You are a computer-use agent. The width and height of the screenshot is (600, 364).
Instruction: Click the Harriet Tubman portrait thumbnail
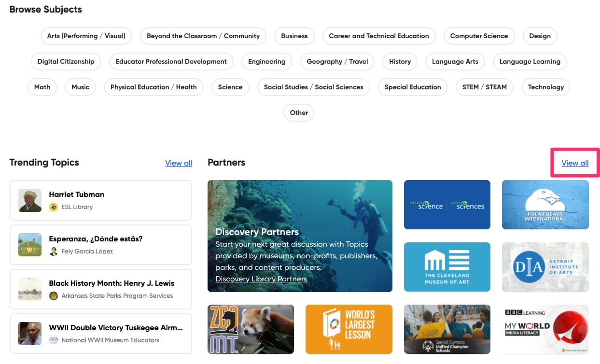pos(30,200)
